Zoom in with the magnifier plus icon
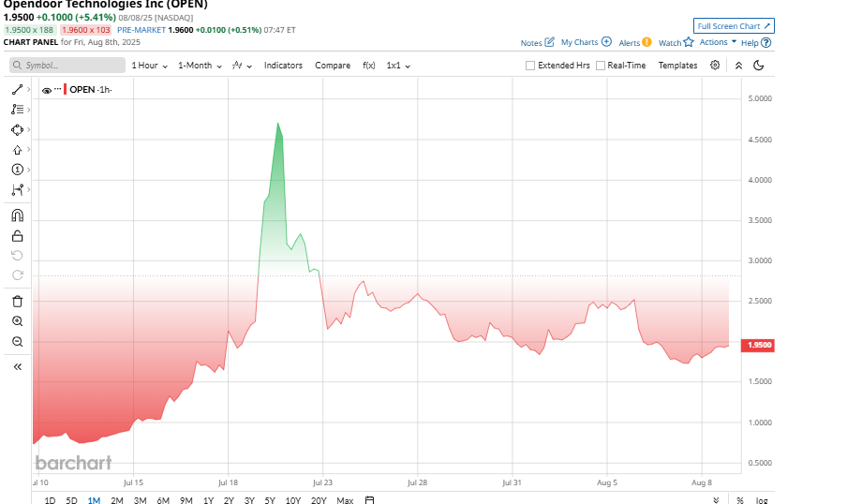847x504 pixels. click(x=17, y=321)
